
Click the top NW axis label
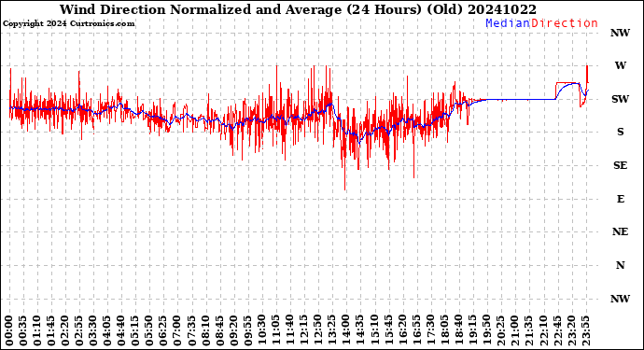tap(620, 33)
